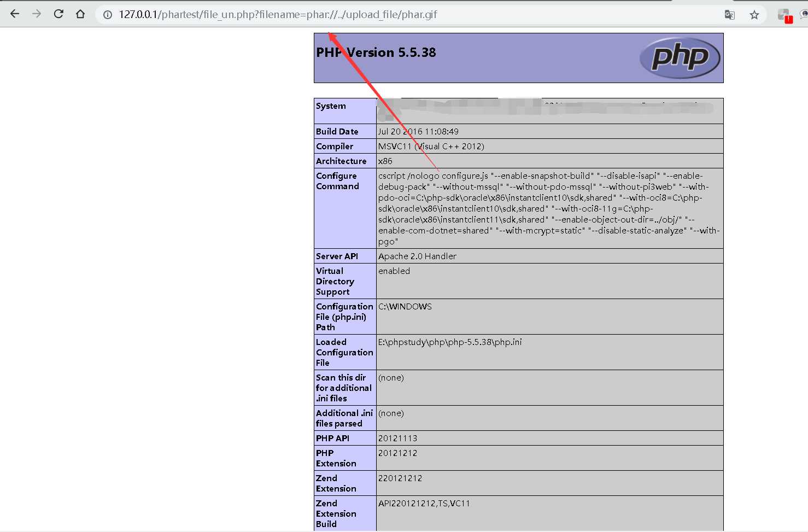The image size is (808, 532).
Task: Click the PHP logo image
Action: pyautogui.click(x=680, y=57)
